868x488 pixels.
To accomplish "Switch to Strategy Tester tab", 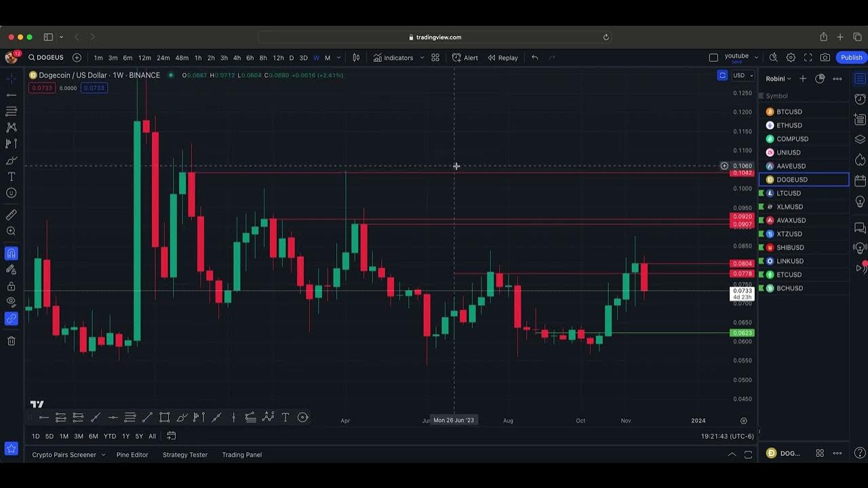I will 184,455.
